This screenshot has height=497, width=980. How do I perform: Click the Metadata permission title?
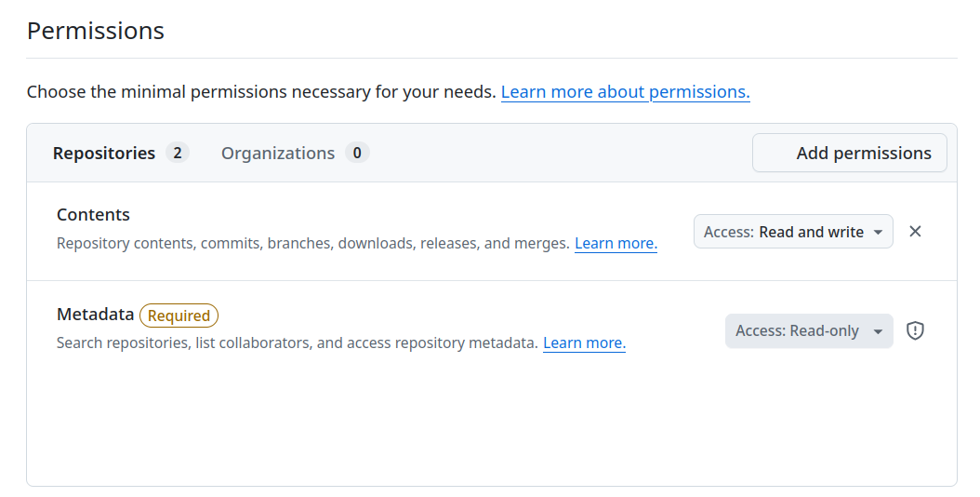95,315
